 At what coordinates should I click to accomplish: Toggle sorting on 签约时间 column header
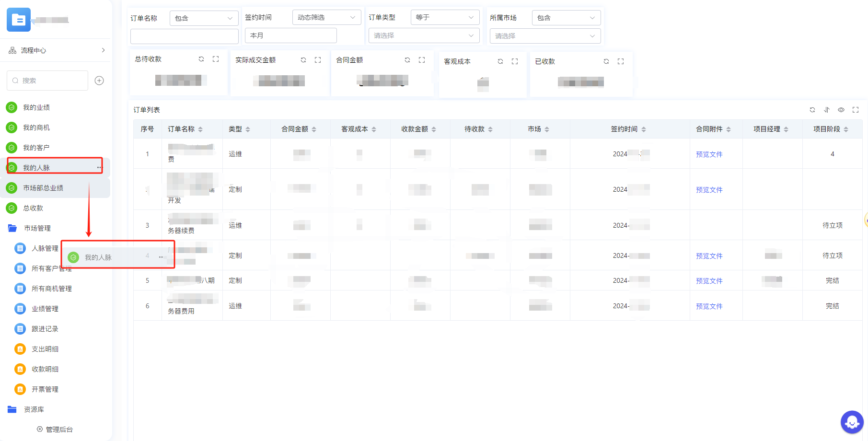point(644,129)
